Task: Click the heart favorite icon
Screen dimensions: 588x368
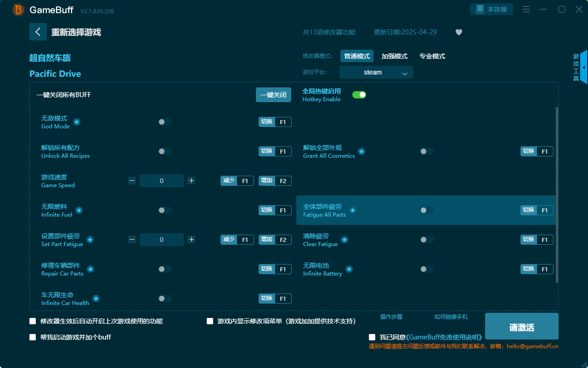Action: coord(458,32)
